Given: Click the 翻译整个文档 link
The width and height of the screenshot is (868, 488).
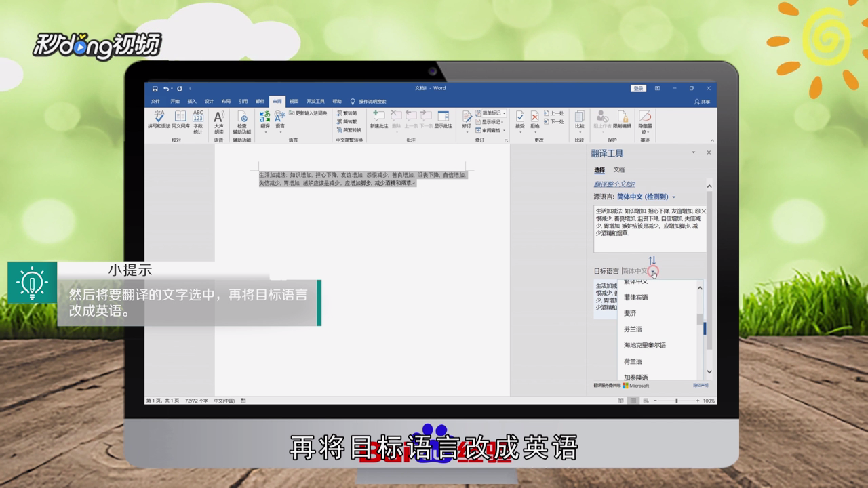Looking at the screenshot, I should pos(614,184).
